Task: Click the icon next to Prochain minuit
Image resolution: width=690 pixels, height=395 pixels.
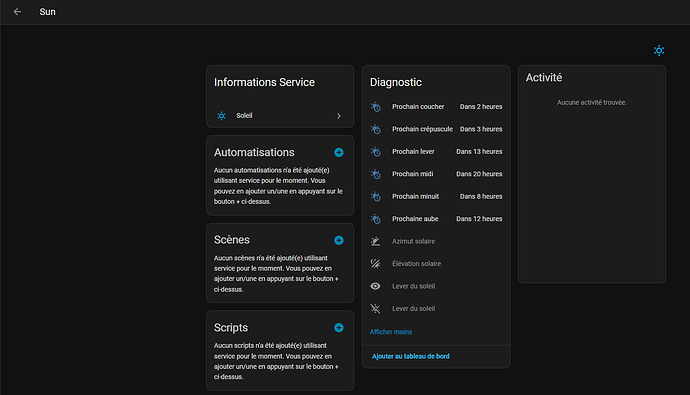Action: click(375, 197)
